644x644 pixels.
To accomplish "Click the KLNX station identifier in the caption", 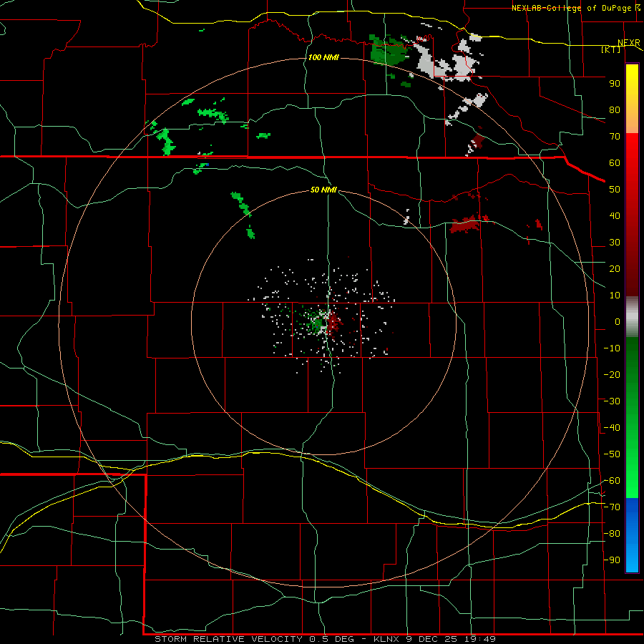I will [x=386, y=639].
